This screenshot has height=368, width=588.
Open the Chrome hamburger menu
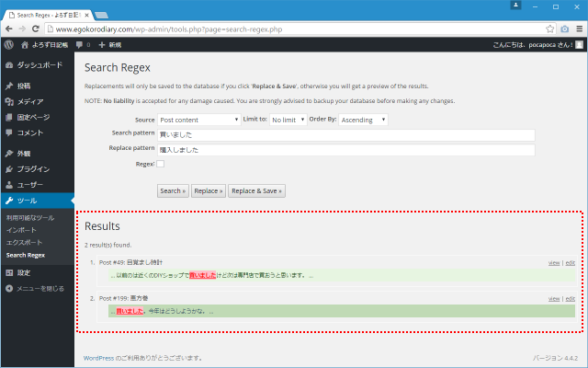point(578,29)
